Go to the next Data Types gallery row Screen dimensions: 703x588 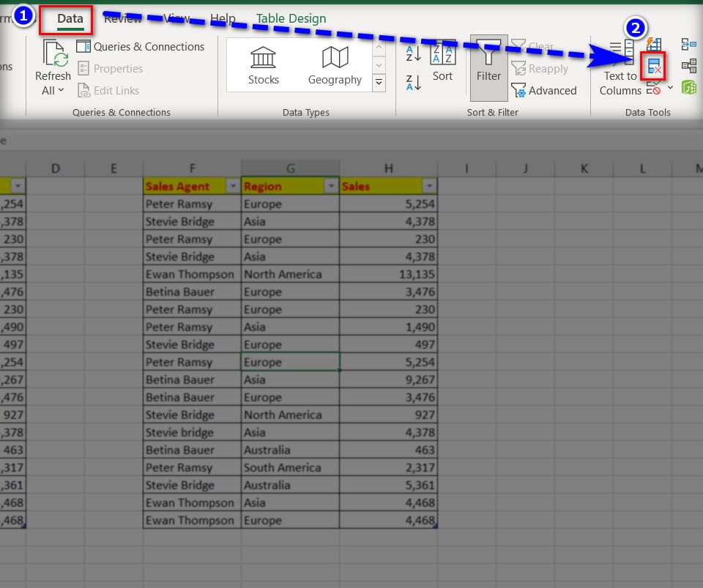coord(379,65)
